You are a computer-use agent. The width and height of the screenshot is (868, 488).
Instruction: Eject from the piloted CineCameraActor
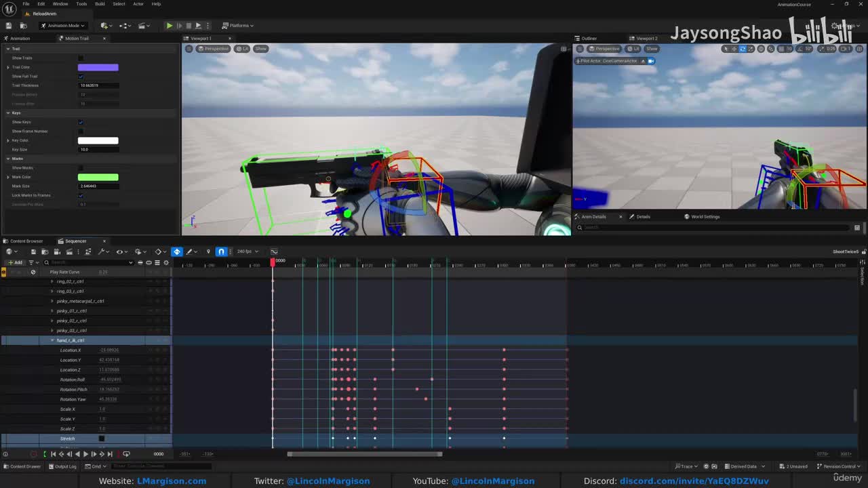click(643, 61)
